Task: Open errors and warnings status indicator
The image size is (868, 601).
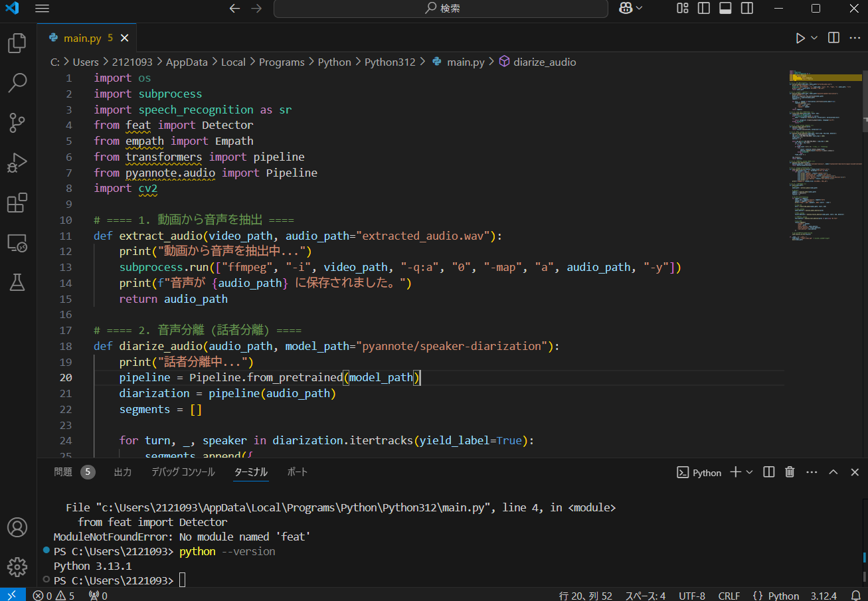Action: (54, 596)
